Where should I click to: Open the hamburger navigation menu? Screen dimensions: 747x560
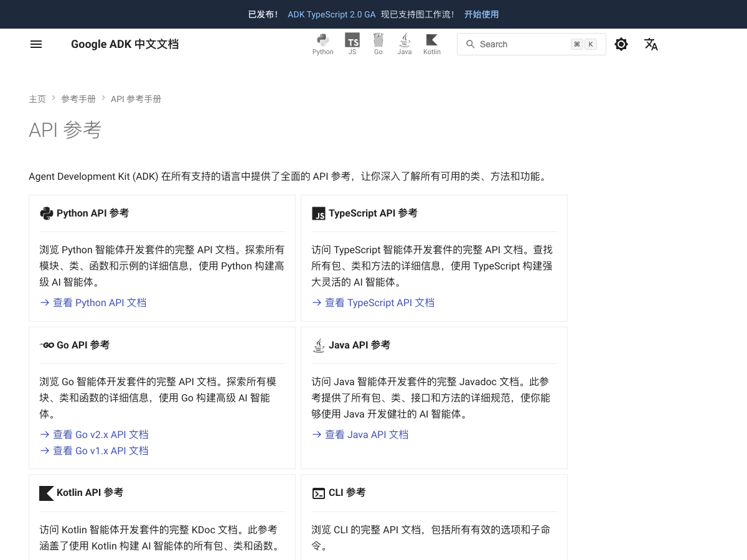pyautogui.click(x=36, y=44)
